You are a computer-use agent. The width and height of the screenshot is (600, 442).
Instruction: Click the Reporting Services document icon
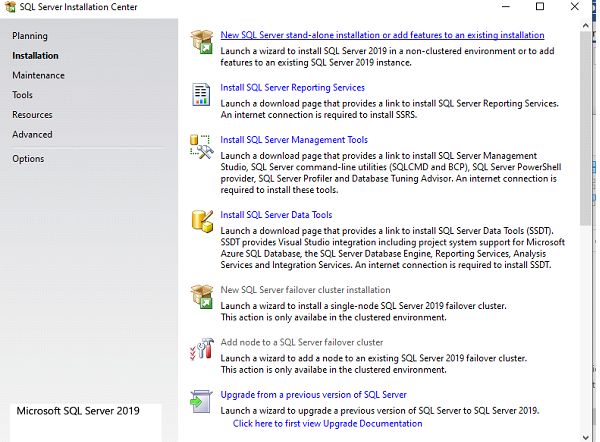coord(201,94)
